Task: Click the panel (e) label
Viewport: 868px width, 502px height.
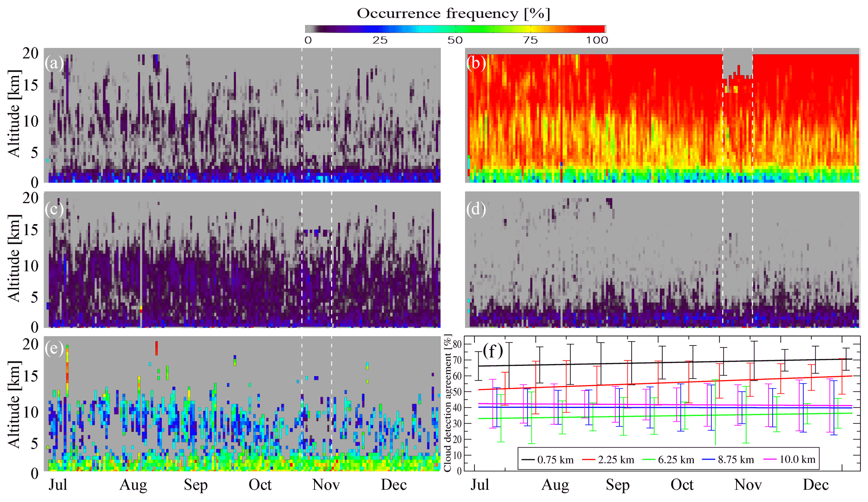Action: tap(54, 348)
